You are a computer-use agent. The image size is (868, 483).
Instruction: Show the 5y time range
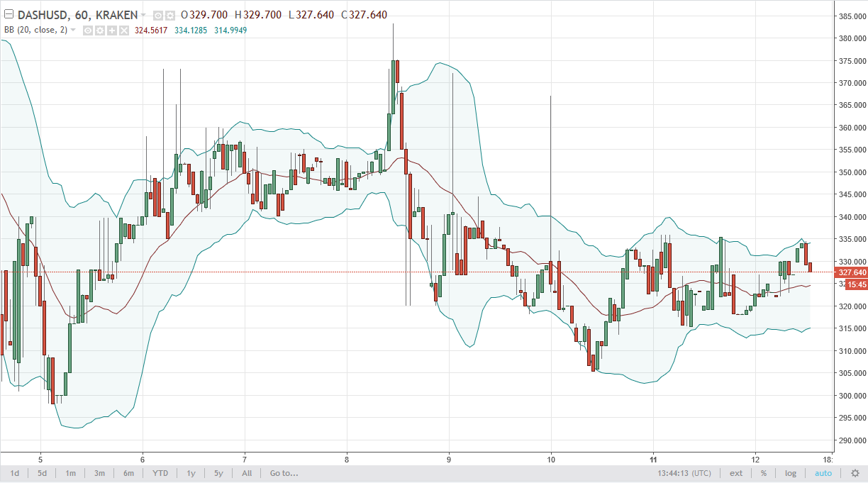click(218, 473)
